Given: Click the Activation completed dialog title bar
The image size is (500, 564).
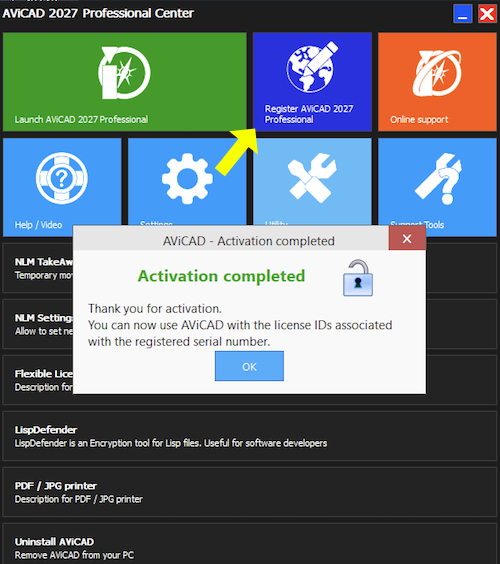Looking at the screenshot, I should point(231,238).
